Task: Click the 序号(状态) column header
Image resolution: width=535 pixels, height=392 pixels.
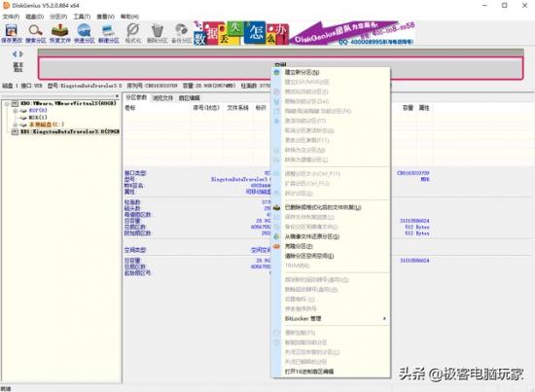Action: pos(206,108)
